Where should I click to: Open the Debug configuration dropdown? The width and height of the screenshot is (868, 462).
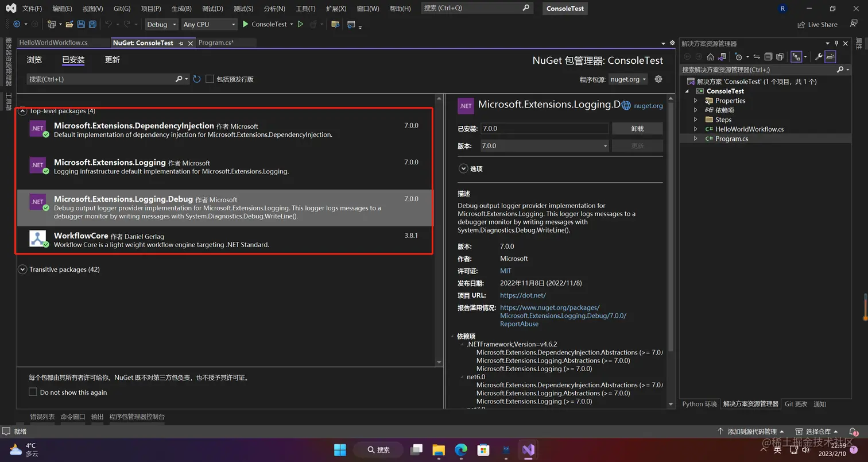click(161, 24)
